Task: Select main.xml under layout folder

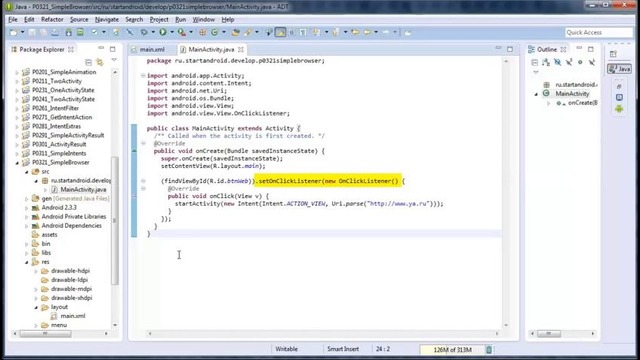Action: (73, 316)
